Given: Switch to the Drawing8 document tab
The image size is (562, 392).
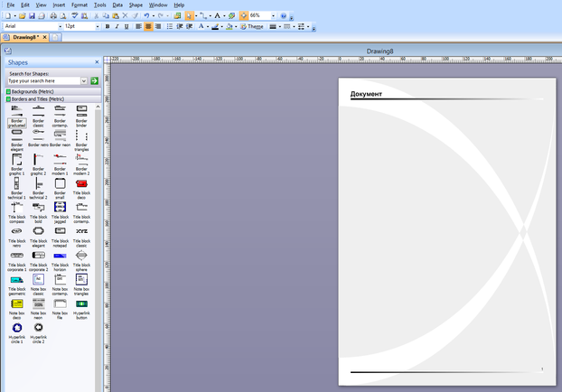Looking at the screenshot, I should [x=24, y=38].
